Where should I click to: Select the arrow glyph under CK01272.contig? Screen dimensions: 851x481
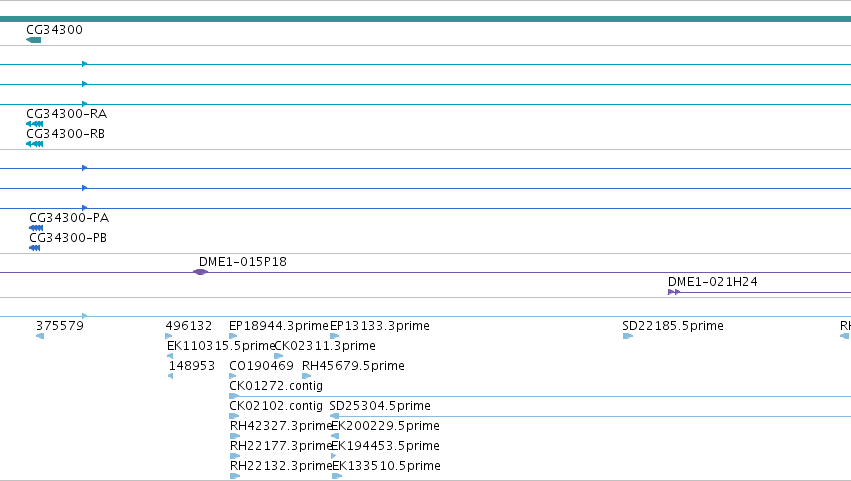tap(234, 396)
